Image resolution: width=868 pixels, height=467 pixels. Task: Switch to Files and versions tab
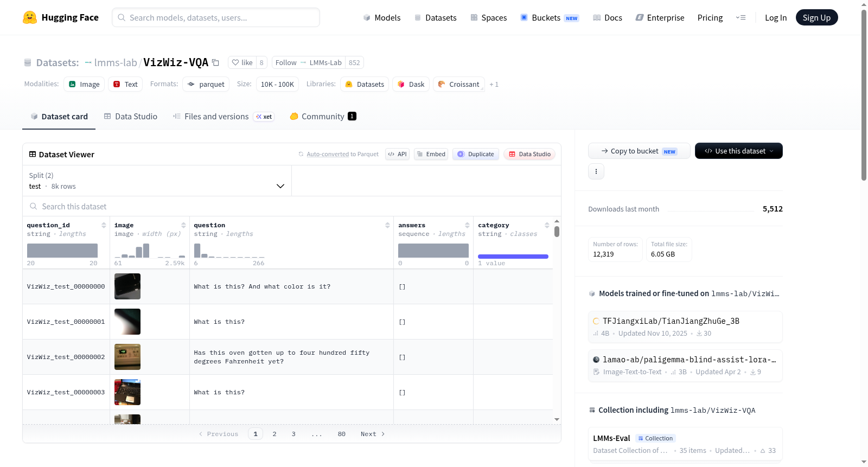223,116
